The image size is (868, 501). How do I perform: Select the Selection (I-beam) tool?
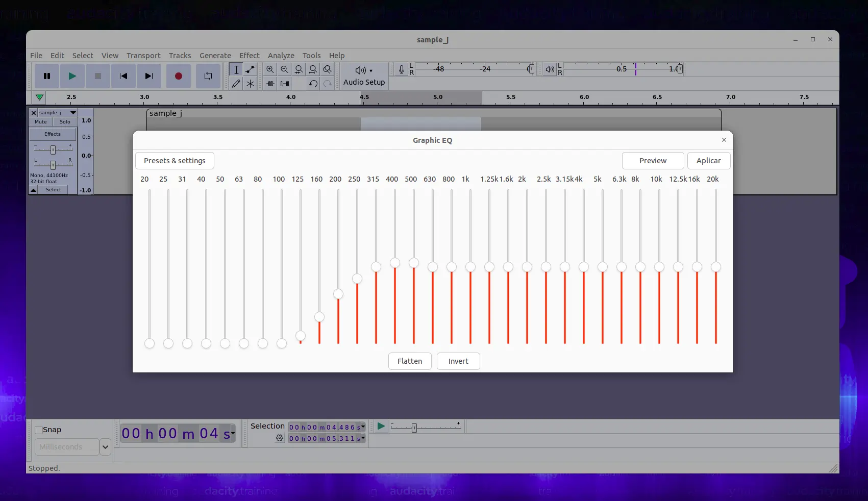[x=236, y=69]
